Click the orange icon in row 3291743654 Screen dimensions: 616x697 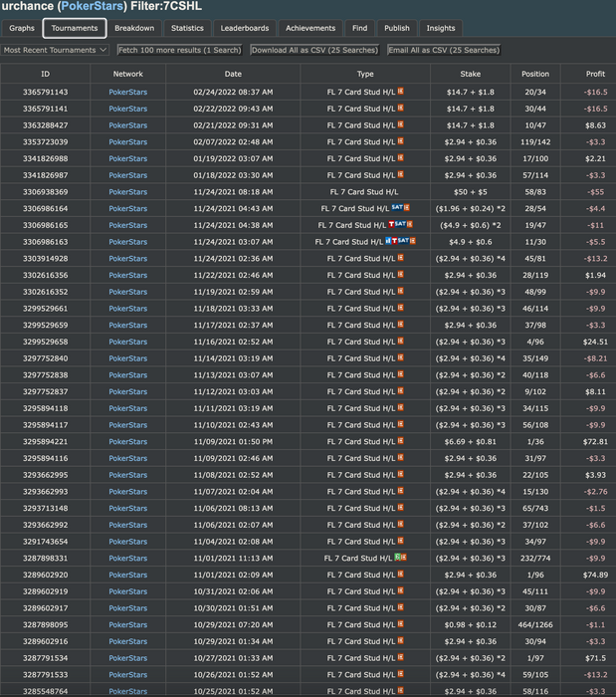[x=401, y=541]
